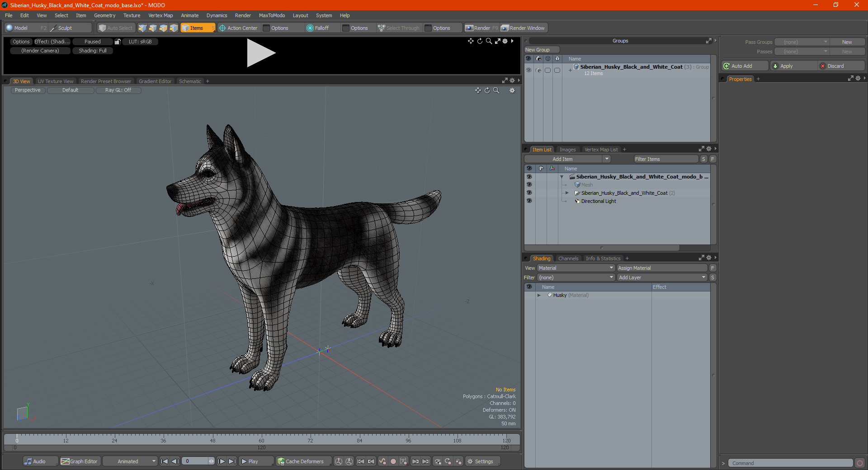Switch to Schematic tab

click(190, 81)
